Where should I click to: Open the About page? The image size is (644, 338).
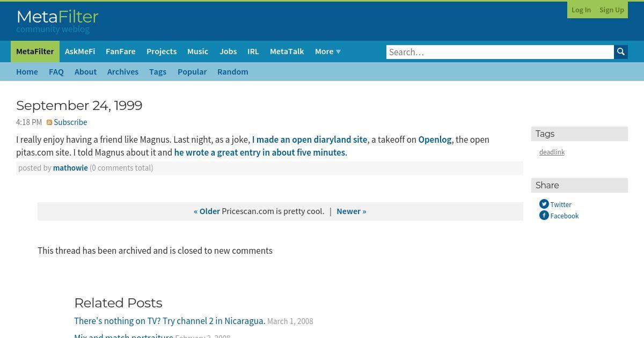click(85, 72)
